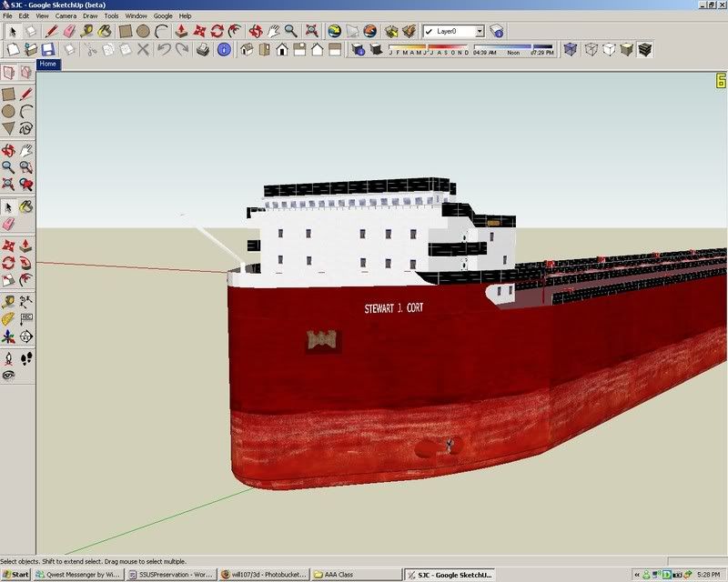Select the Rotate tool in top toolbar
This screenshot has height=582, width=728.
coord(217,31)
